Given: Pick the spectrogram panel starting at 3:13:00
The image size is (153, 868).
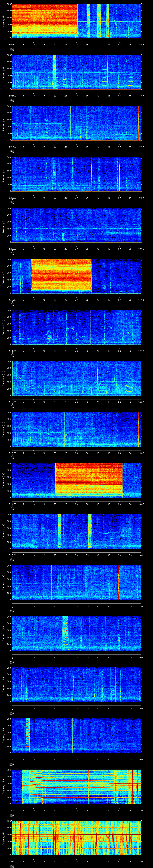Looking at the screenshot, I should pyautogui.click(x=77, y=430).
